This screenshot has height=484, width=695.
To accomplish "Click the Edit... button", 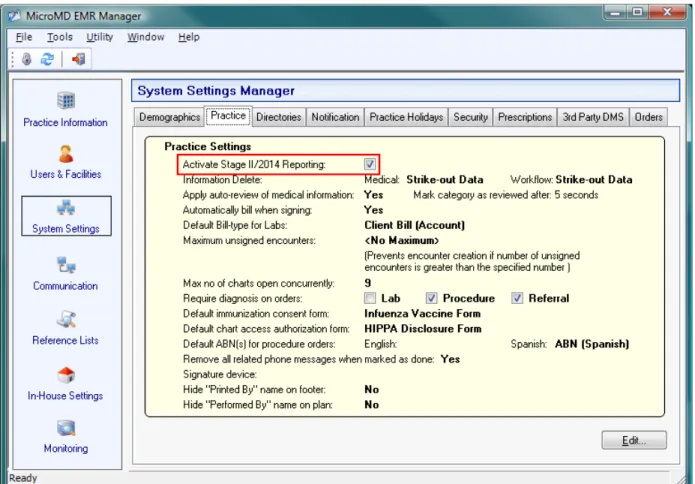I will (x=634, y=440).
